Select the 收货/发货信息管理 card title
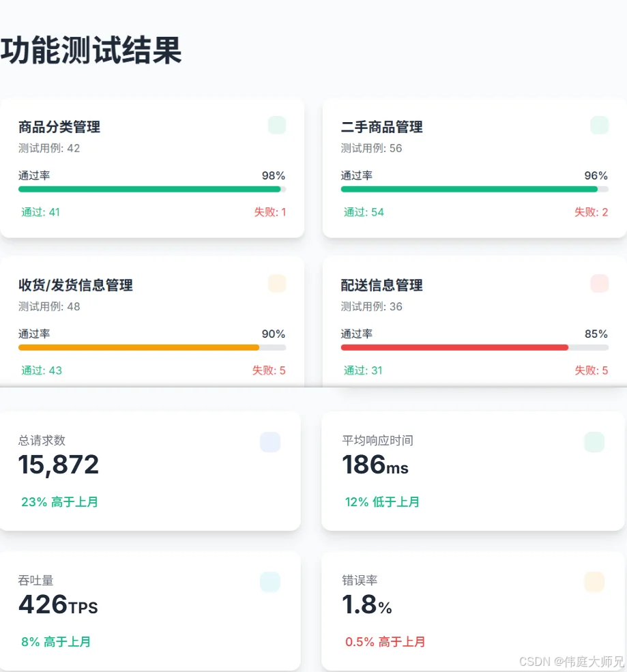The width and height of the screenshot is (627, 672). [x=76, y=285]
